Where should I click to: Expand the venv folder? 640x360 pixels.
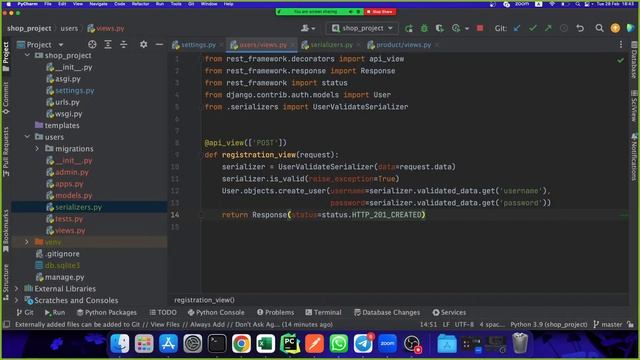pyautogui.click(x=27, y=242)
